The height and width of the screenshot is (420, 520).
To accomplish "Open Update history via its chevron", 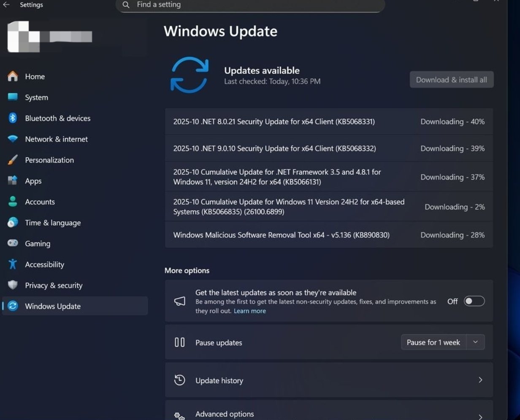I will (x=480, y=380).
